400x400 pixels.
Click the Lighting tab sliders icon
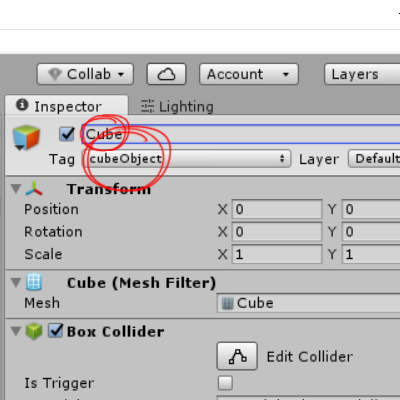click(x=147, y=106)
